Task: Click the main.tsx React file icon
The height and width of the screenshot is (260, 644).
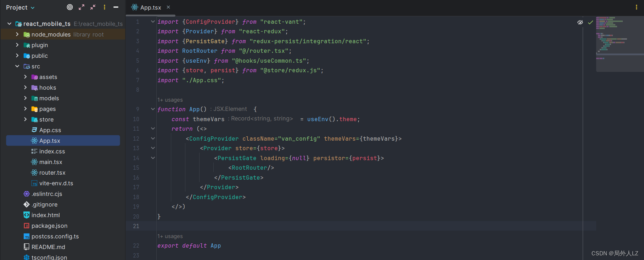Action: coord(34,162)
